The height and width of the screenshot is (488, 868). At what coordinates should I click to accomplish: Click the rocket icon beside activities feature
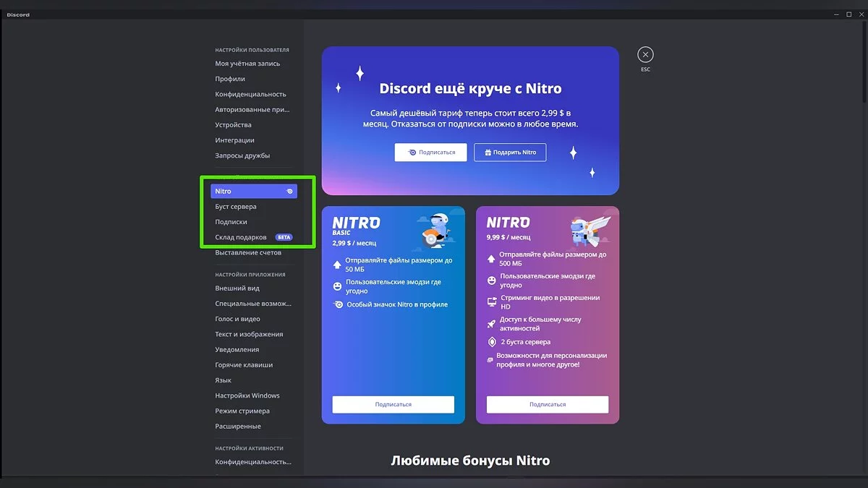coord(492,323)
